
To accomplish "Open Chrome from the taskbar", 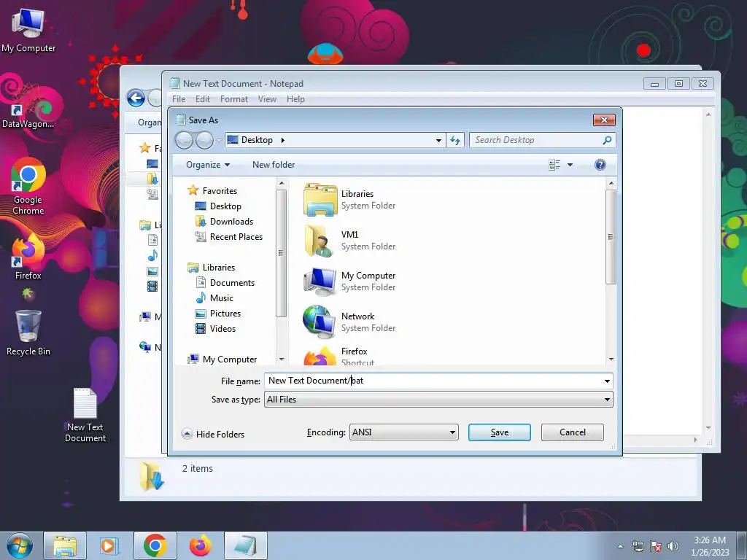I will click(x=155, y=545).
